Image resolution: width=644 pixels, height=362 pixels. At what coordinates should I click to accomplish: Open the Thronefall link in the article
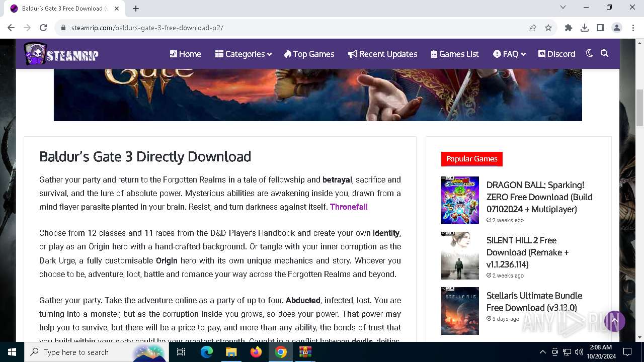[x=349, y=207]
